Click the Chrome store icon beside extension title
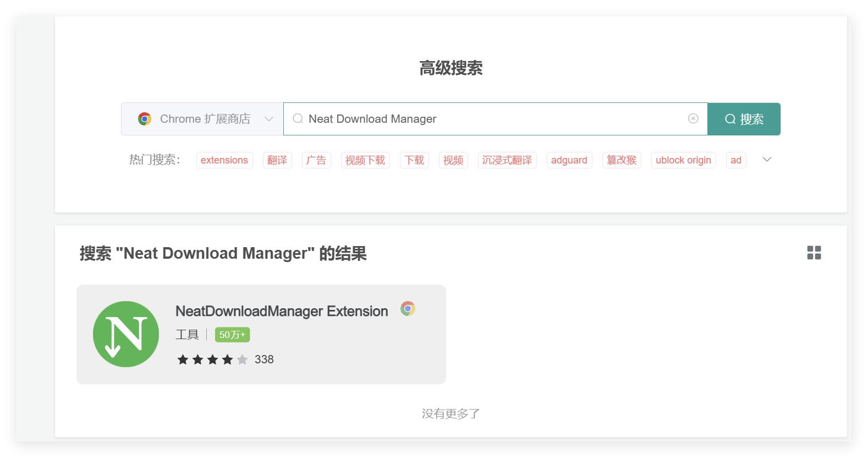 click(408, 309)
